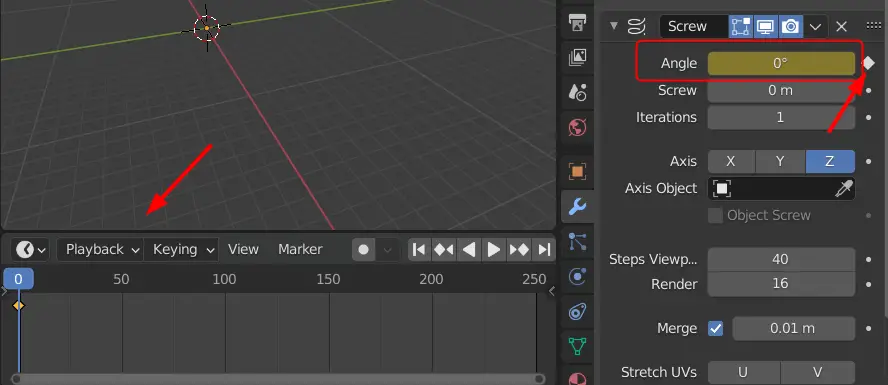Toggle Screw modifier edit mode display
The height and width of the screenshot is (385, 888).
(x=741, y=27)
